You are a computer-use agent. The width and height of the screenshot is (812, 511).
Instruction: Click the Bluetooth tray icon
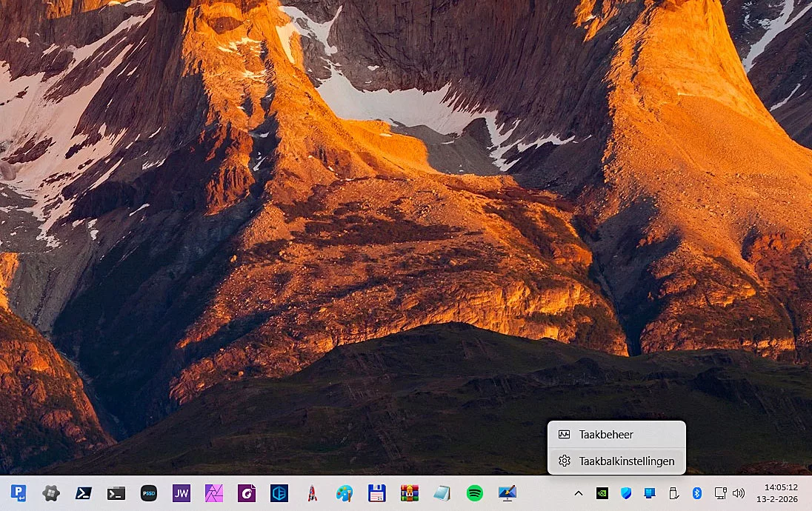(696, 493)
